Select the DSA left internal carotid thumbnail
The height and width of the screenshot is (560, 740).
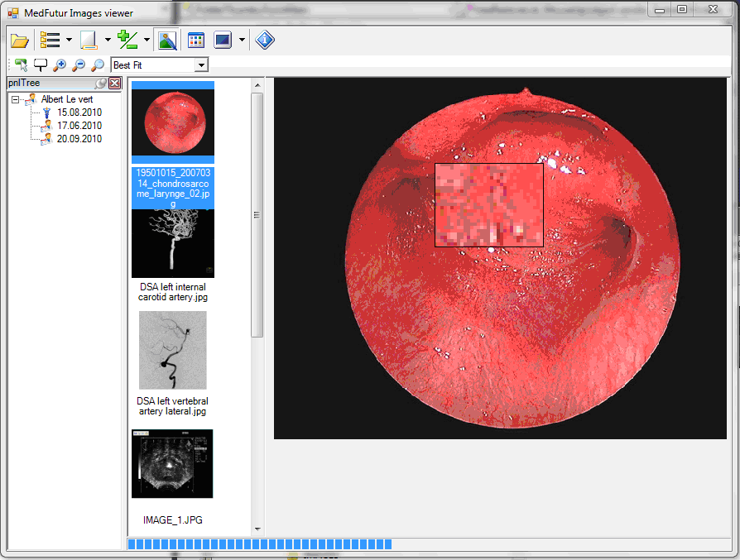[173, 243]
